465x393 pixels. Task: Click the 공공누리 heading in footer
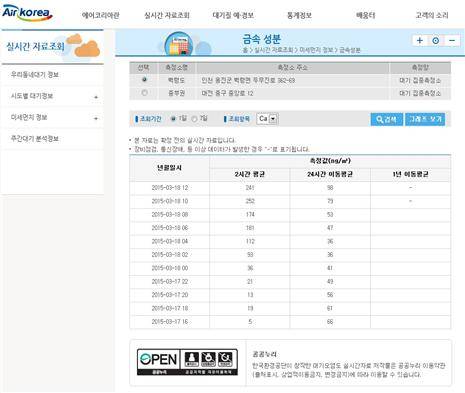(x=265, y=354)
